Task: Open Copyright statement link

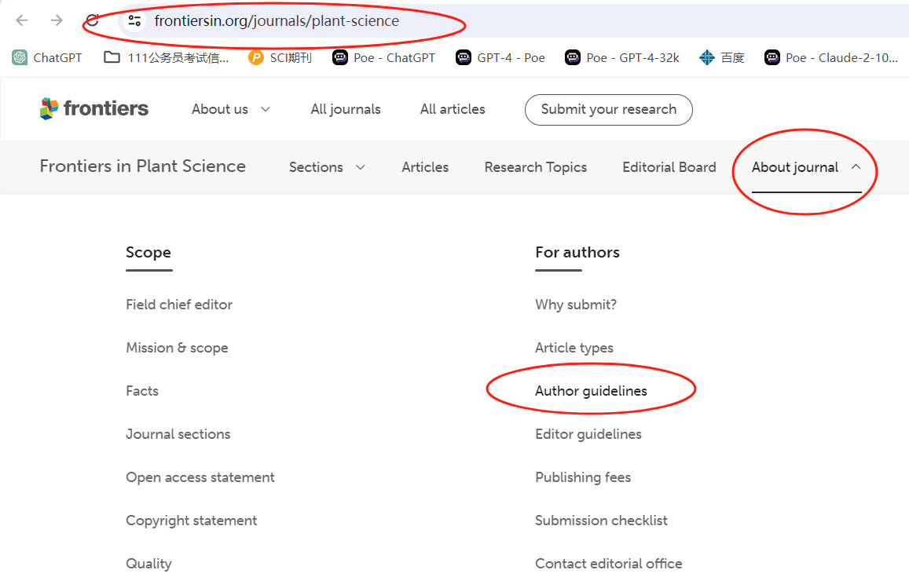Action: [x=192, y=520]
